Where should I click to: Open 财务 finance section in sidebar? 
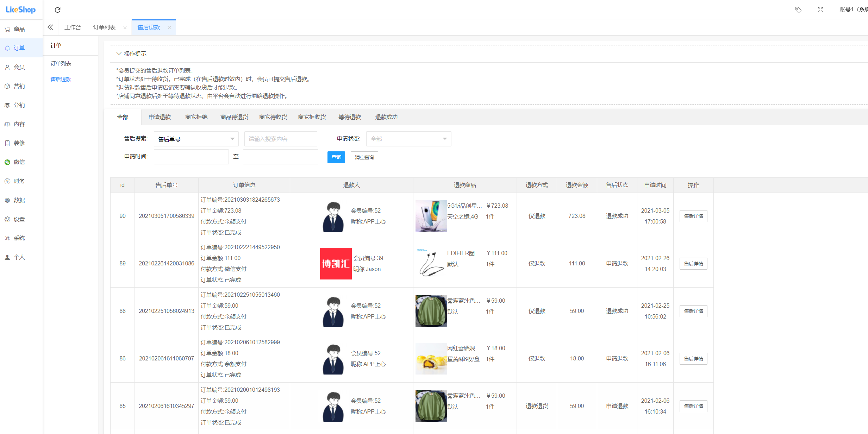(x=18, y=181)
